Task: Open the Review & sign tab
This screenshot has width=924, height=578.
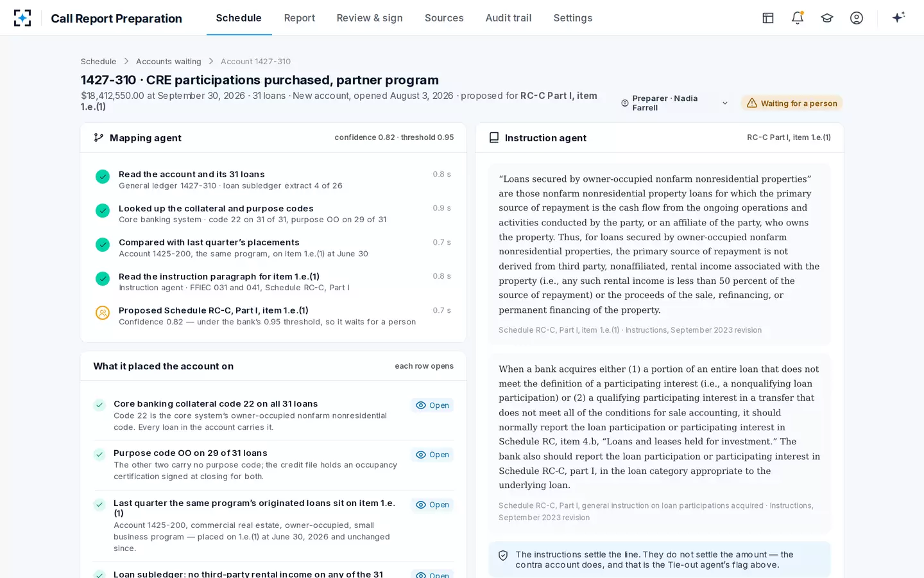Action: point(370,18)
